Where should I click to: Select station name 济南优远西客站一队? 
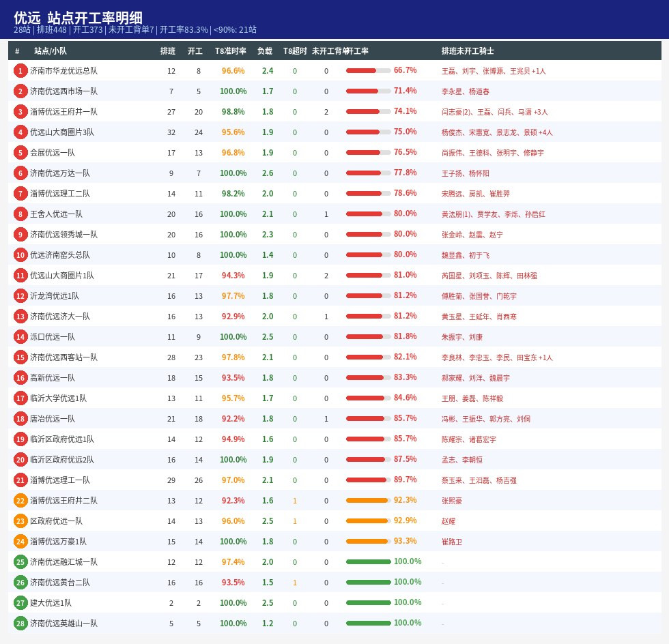coord(63,357)
